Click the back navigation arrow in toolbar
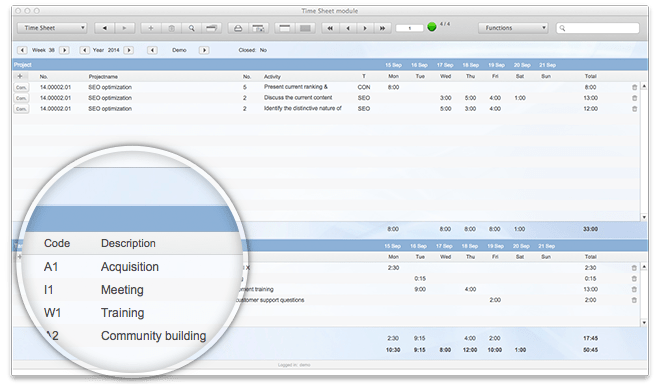This screenshot has height=384, width=660. [x=104, y=28]
